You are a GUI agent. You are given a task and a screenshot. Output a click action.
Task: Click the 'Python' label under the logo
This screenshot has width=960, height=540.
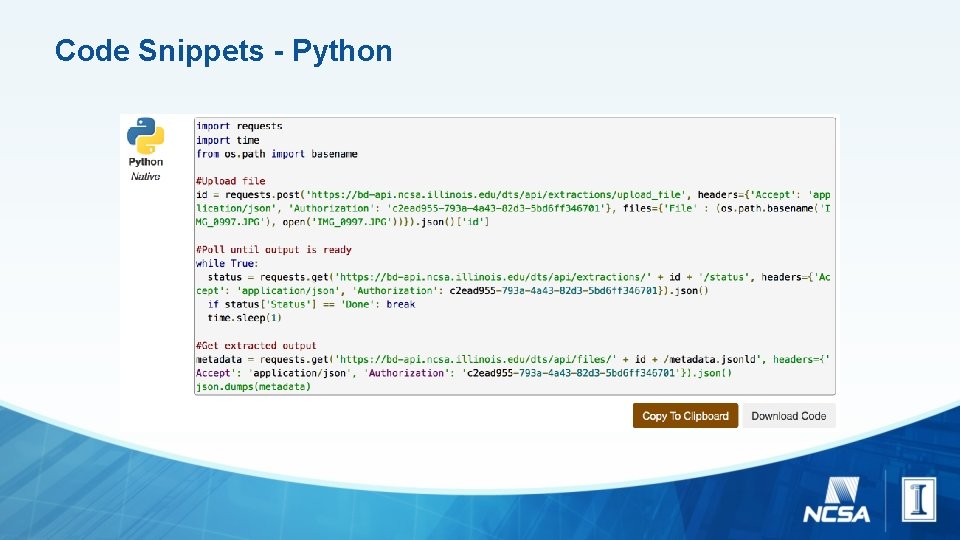146,162
